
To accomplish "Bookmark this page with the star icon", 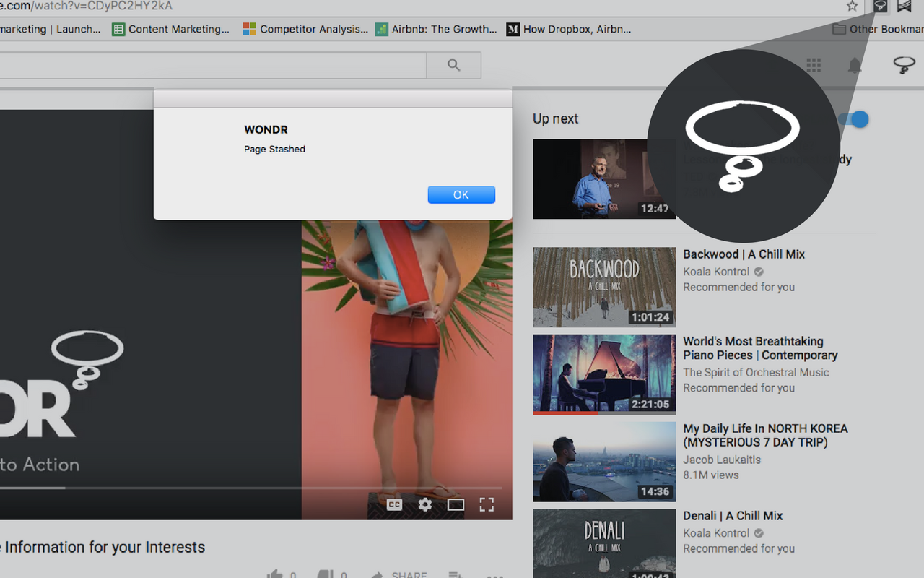I will point(852,7).
